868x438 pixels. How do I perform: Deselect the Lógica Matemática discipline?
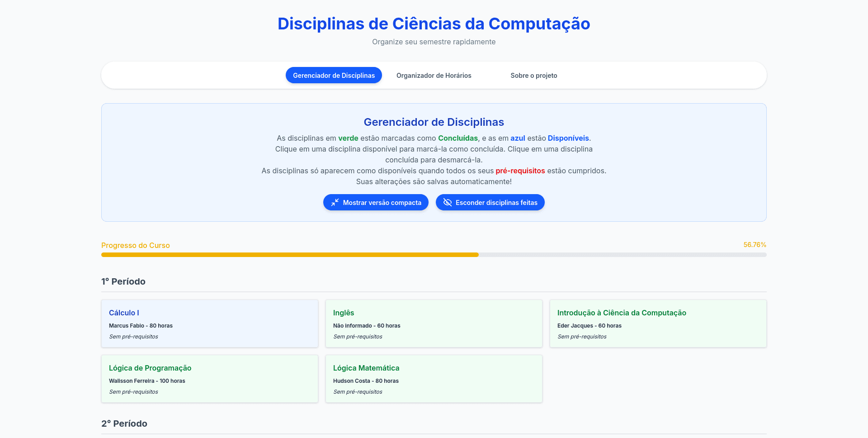[x=434, y=379]
